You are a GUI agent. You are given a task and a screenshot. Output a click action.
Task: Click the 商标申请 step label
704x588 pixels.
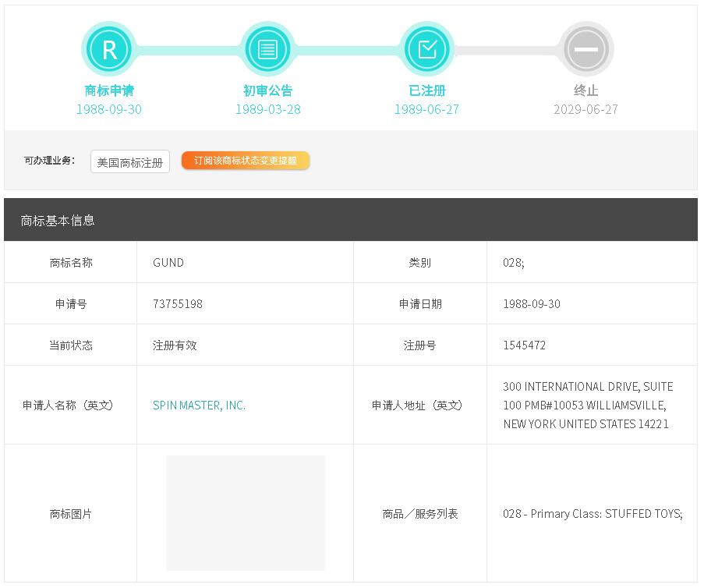[x=109, y=90]
